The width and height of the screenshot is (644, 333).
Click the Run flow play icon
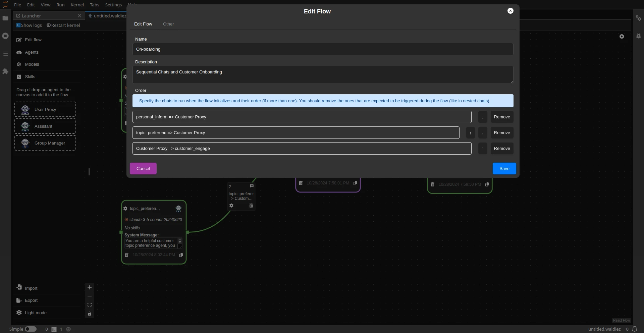click(622, 36)
